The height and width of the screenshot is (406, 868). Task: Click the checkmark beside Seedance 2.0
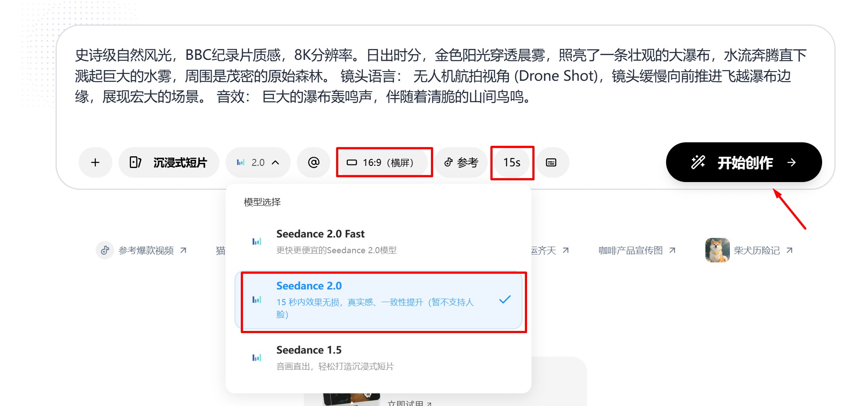505,299
